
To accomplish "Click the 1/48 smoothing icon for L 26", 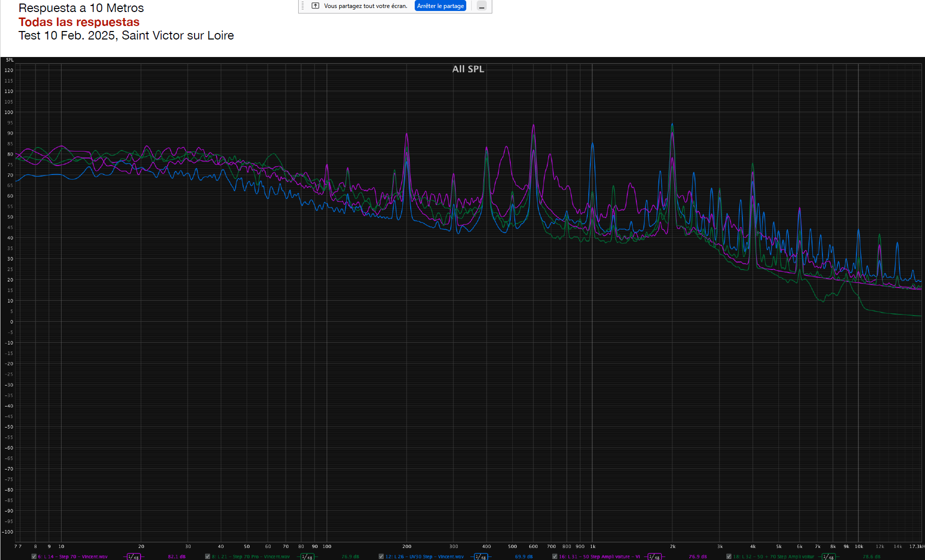I will tap(481, 556).
